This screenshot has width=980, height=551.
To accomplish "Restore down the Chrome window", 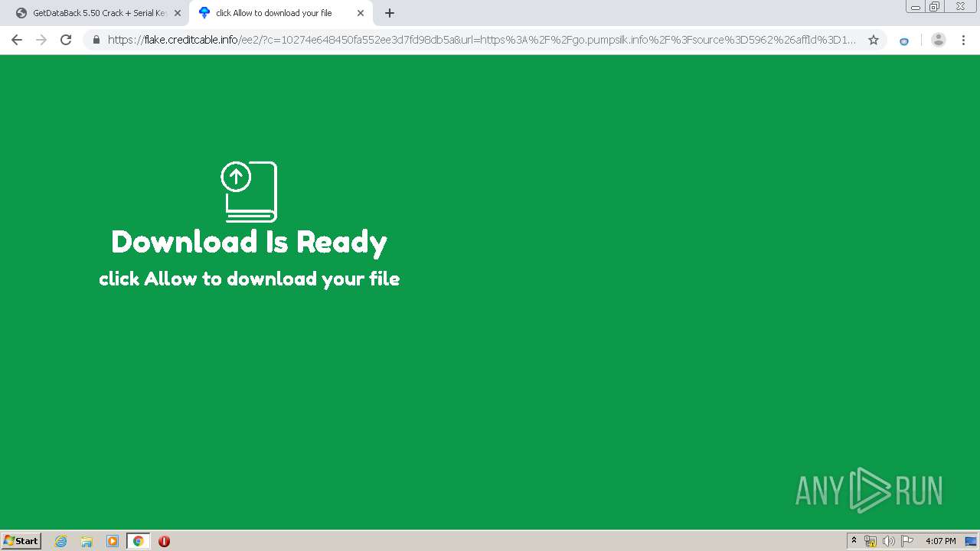I will 935,6.
